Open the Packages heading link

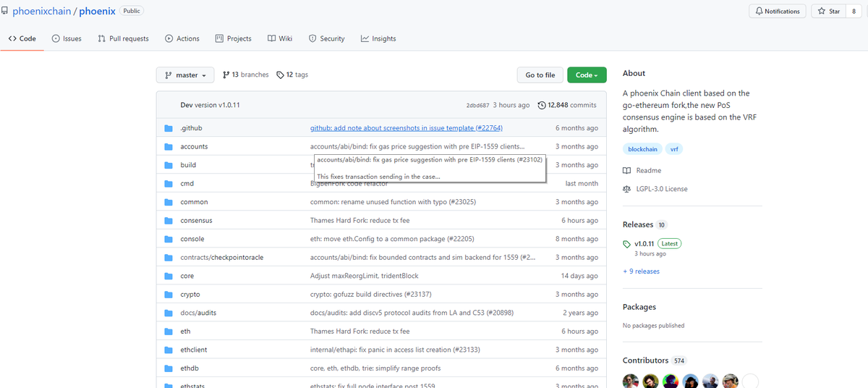pyautogui.click(x=639, y=307)
